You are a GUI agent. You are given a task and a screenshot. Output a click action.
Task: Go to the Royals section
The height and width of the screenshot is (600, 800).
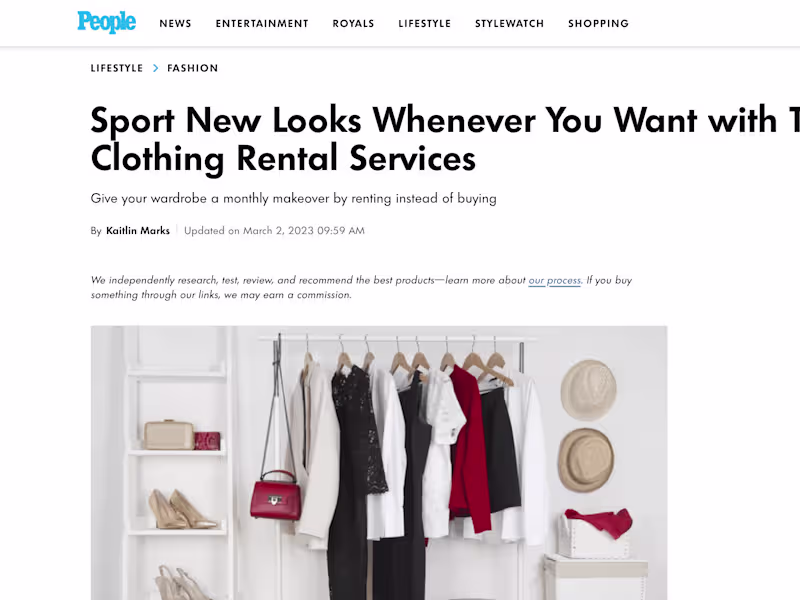click(x=353, y=23)
